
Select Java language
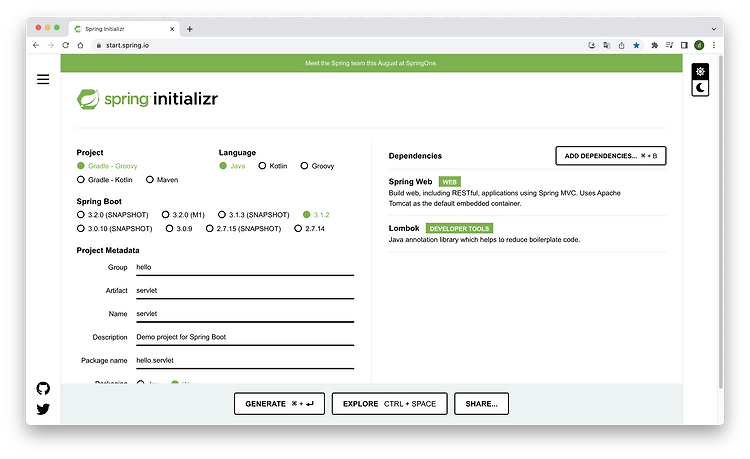(x=232, y=166)
